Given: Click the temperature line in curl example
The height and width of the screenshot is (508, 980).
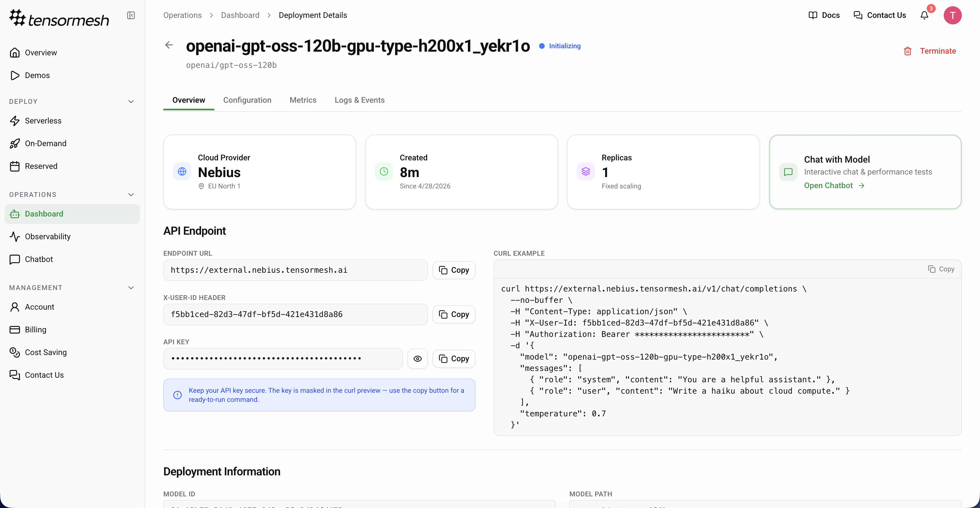Looking at the screenshot, I should tap(563, 413).
